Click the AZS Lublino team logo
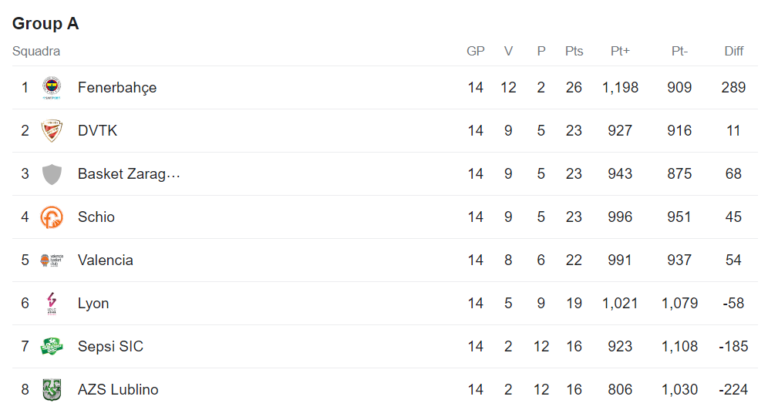 click(x=52, y=390)
